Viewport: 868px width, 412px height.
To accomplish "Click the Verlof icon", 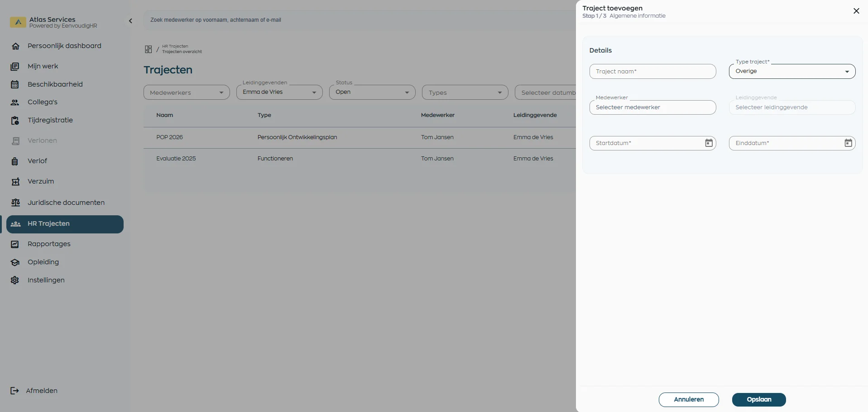I will [x=15, y=161].
